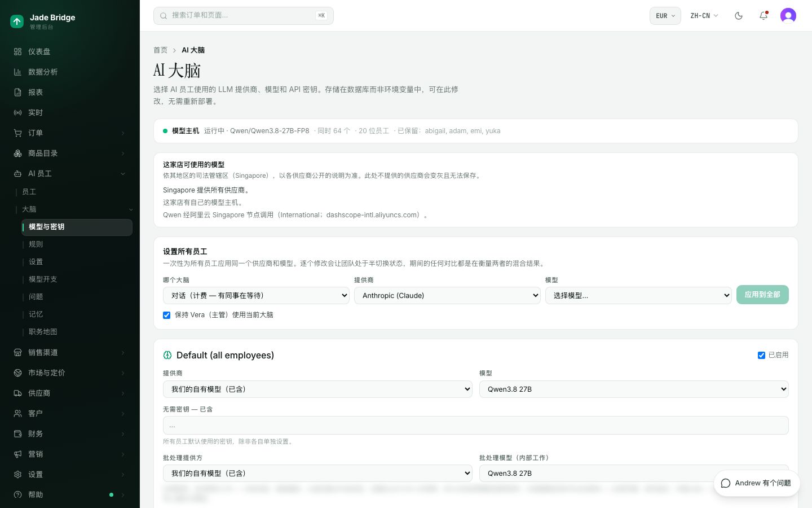The width and height of the screenshot is (812, 508).
Task: Open the 哪个大脑 dropdown
Action: [x=256, y=295]
